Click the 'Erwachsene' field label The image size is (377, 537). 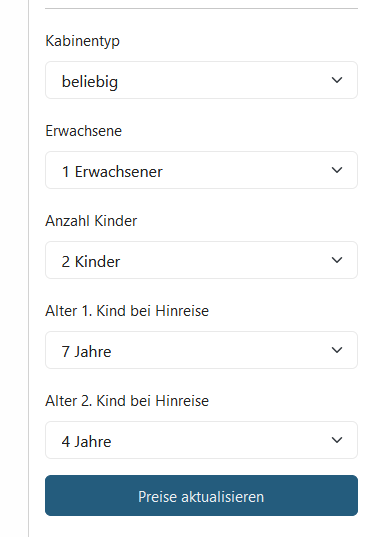click(x=84, y=131)
